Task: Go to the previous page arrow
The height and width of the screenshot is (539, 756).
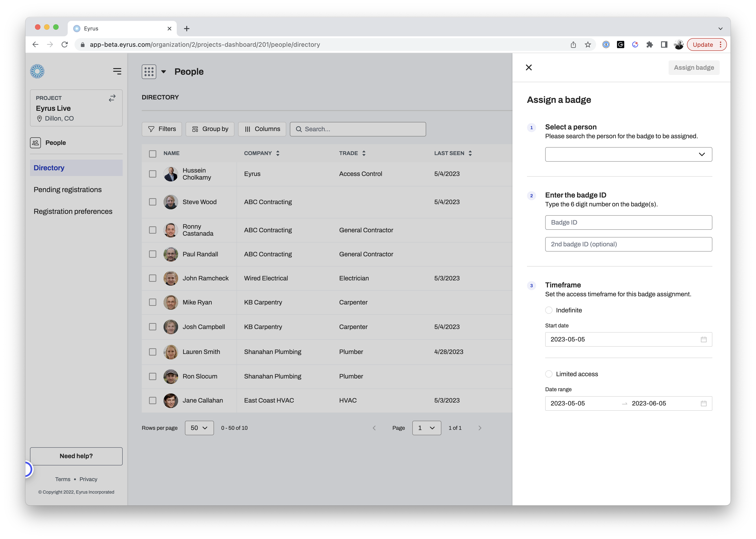Action: [x=374, y=428]
